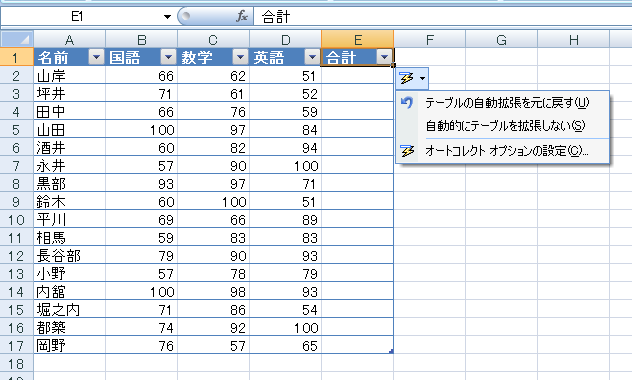Viewport: 632px width, 380px height.
Task: Click the select-all corner of the sheet
Action: click(x=17, y=39)
